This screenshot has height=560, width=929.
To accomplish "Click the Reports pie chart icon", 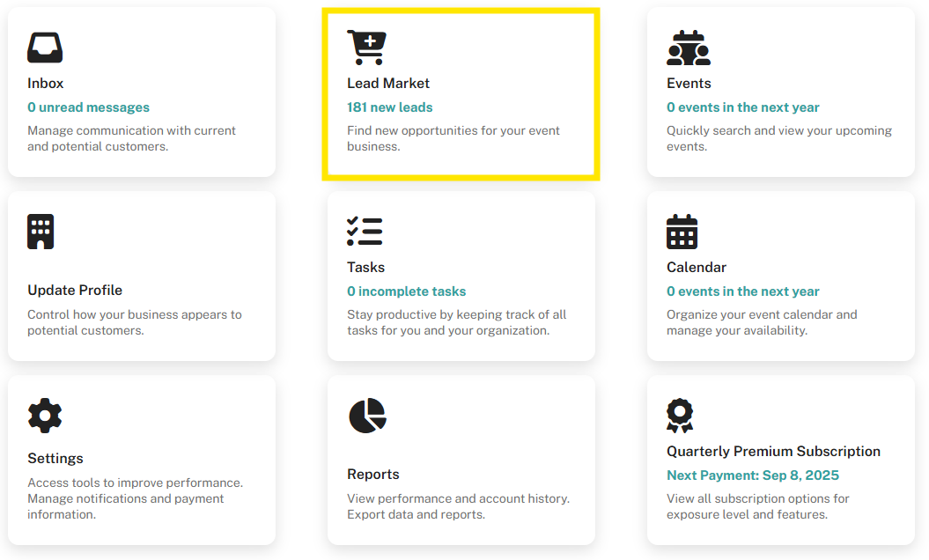I will click(368, 416).
